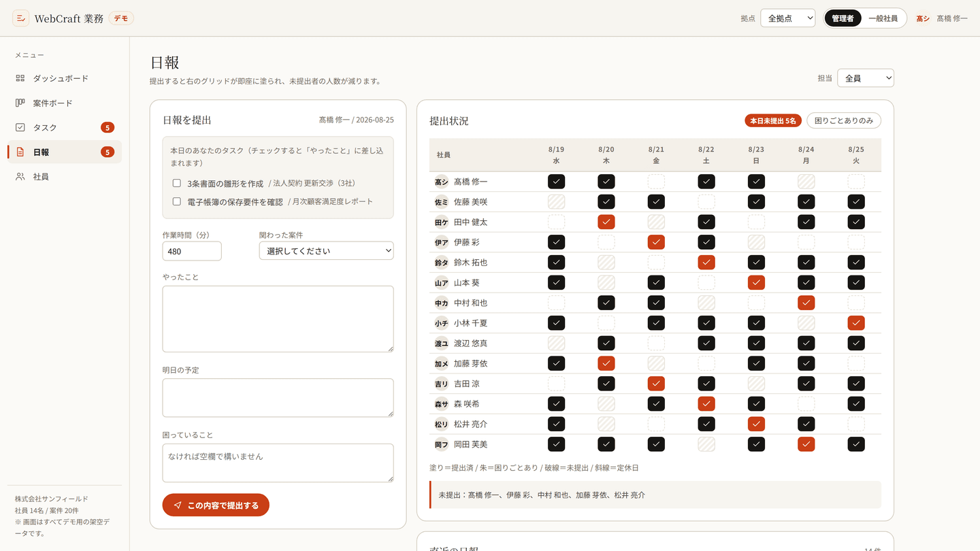The width and height of the screenshot is (980, 551).
Task: Click 岡田 芙美's avatar 岡フ
Action: tap(442, 444)
